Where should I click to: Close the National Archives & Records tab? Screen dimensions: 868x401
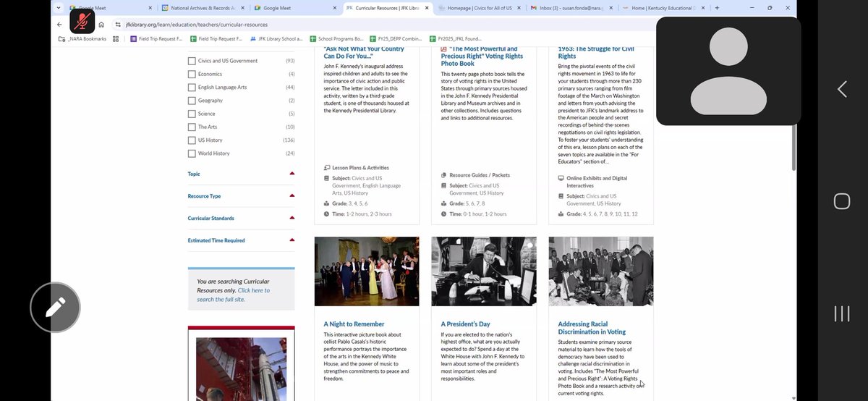click(x=242, y=8)
